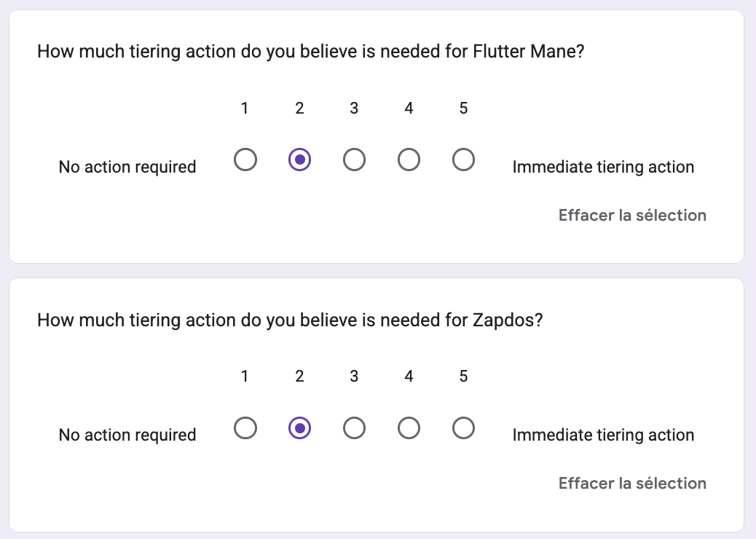
Task: Set Zapdos rating to 5
Action: 463,428
